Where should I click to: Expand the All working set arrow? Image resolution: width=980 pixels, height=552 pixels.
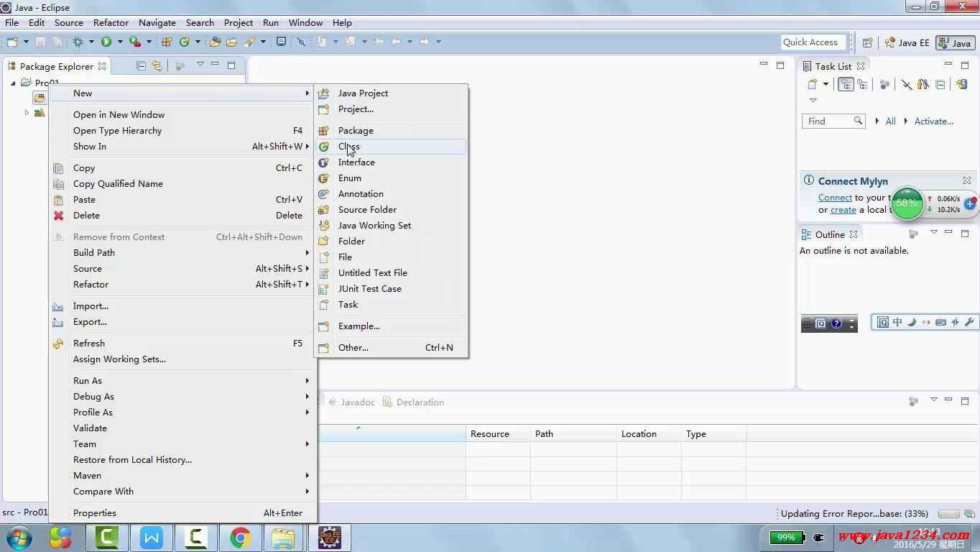coord(877,121)
